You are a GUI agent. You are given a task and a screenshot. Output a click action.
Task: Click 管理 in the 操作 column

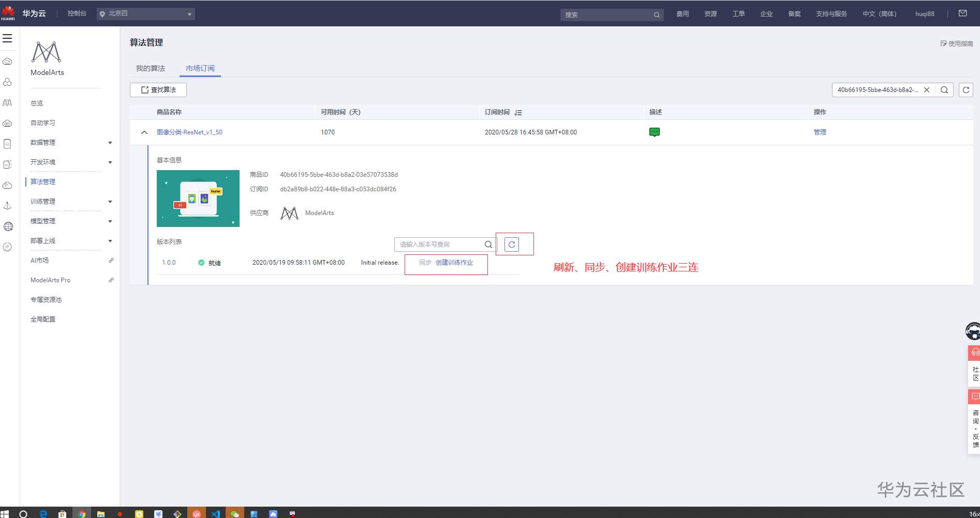click(820, 132)
